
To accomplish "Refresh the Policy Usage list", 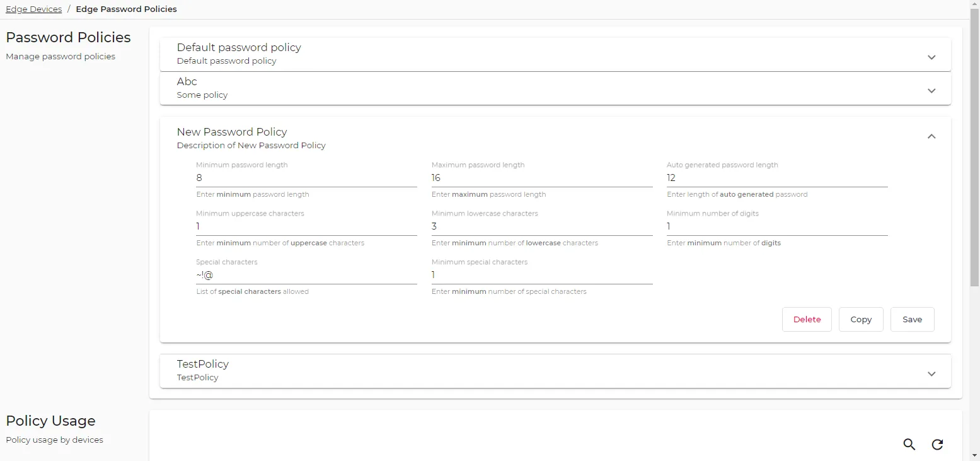I will point(937,444).
